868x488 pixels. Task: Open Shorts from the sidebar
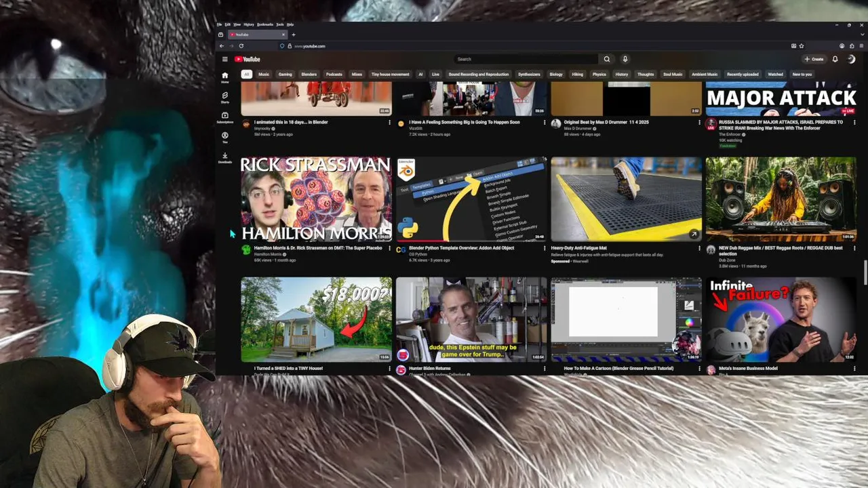[x=225, y=97]
